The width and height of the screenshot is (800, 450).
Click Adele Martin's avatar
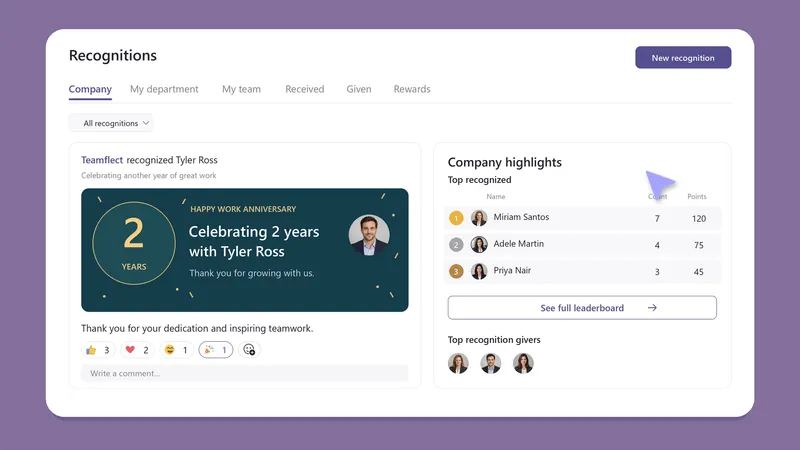479,244
